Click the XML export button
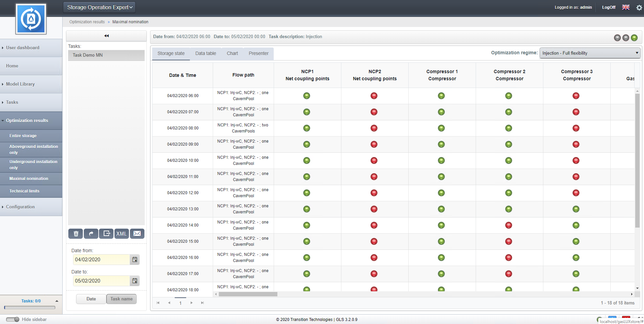Screen dimensions: 644x324 122,234
